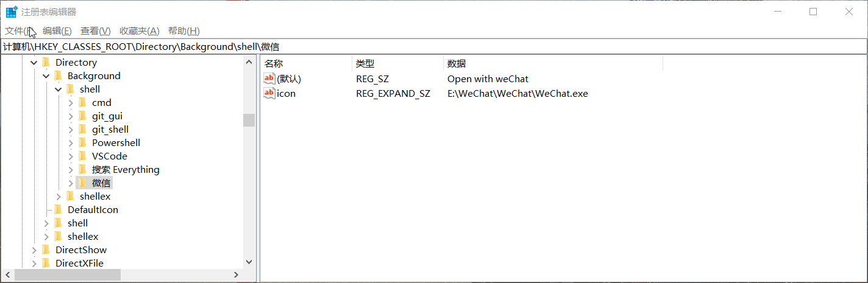Select the git_shell key label
868x283 pixels.
[110, 129]
